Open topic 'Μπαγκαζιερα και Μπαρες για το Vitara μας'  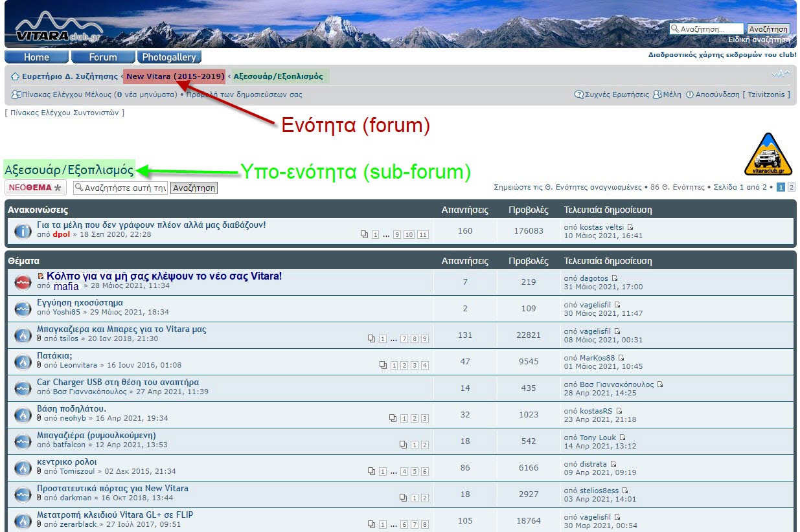(122, 329)
